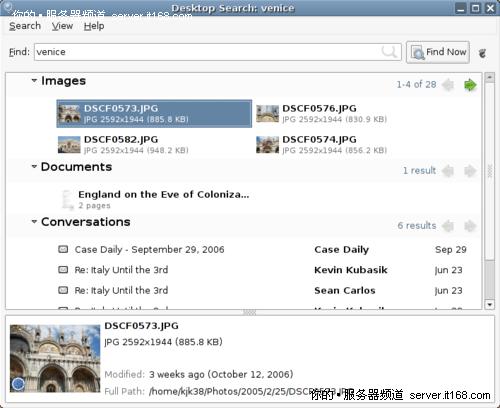Click the pane divider handle above preview
The image size is (500, 408).
250,313
